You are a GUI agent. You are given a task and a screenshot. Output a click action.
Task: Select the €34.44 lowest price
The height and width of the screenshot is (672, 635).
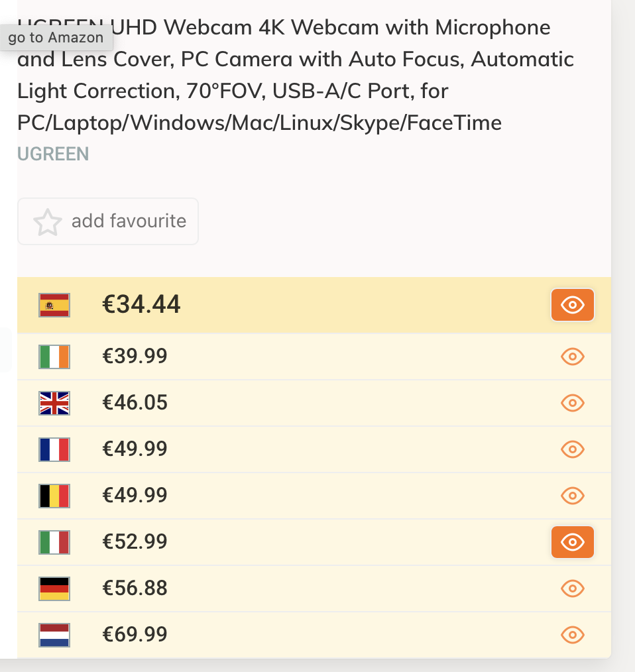pos(141,305)
